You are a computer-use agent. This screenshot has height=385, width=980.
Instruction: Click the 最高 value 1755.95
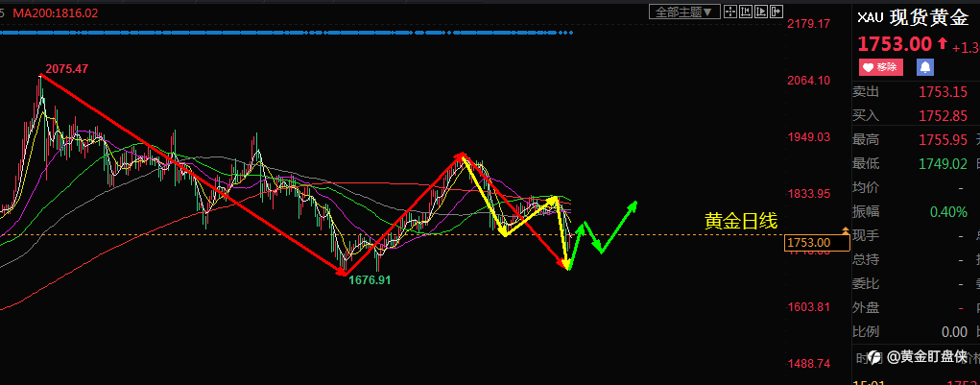(944, 140)
